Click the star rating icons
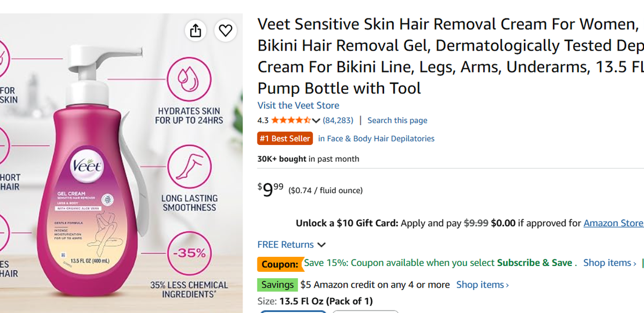 click(x=291, y=120)
